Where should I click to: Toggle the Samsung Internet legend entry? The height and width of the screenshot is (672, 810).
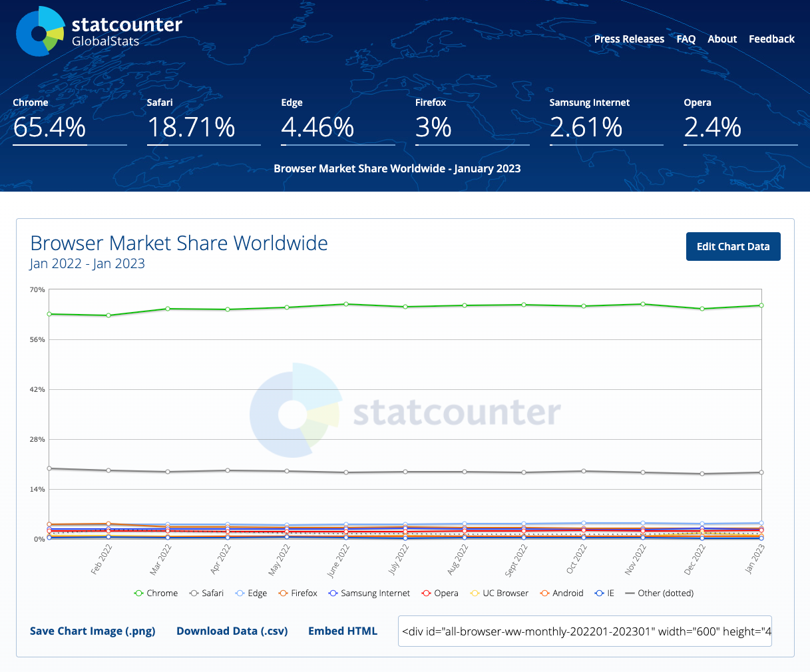(369, 593)
